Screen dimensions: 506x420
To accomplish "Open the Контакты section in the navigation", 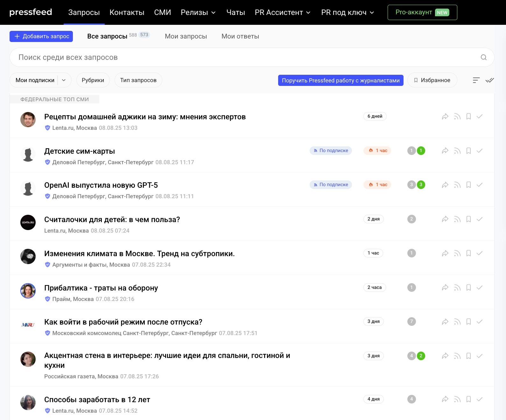I will coord(127,12).
